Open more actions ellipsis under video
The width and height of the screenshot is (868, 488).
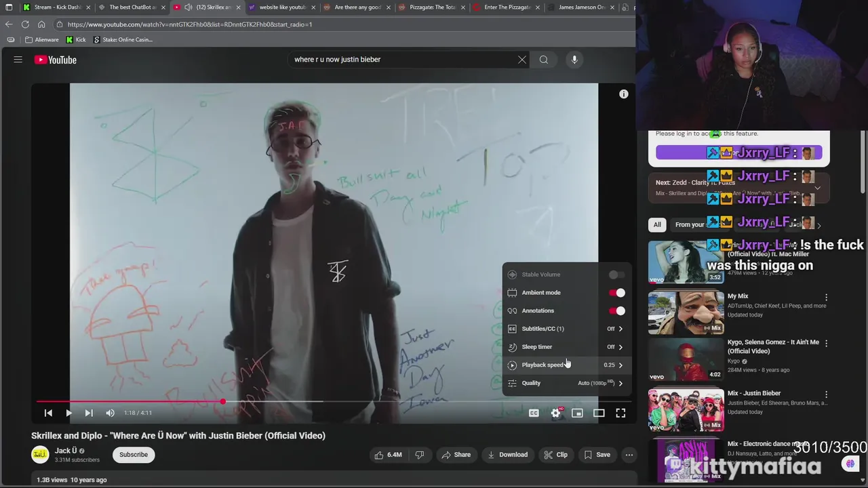629,455
